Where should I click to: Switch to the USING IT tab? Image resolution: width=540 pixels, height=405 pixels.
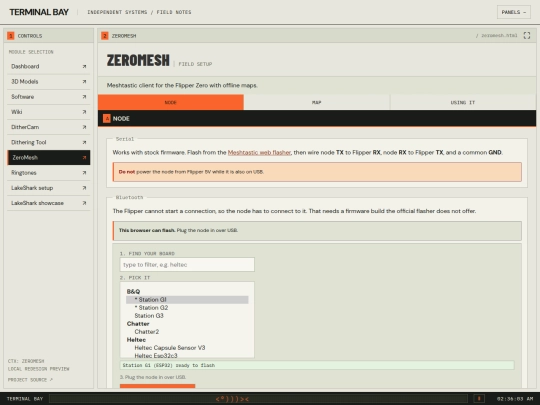(x=463, y=102)
